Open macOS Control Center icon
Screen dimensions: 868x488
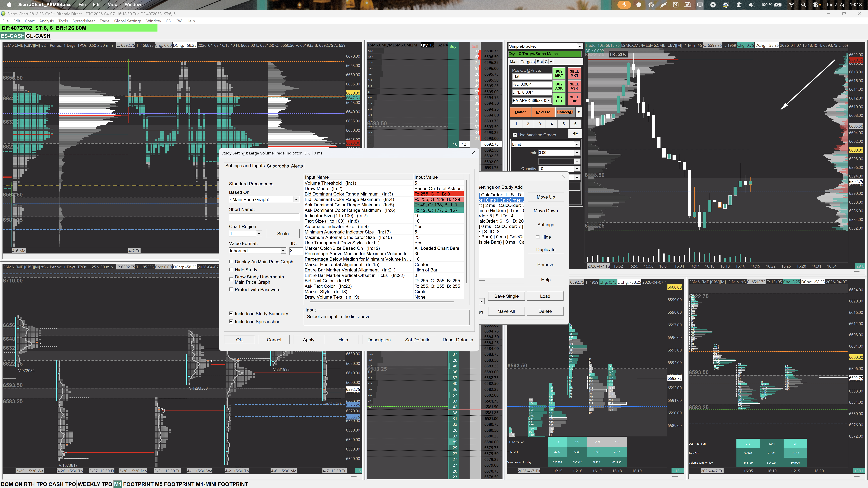coord(815,5)
